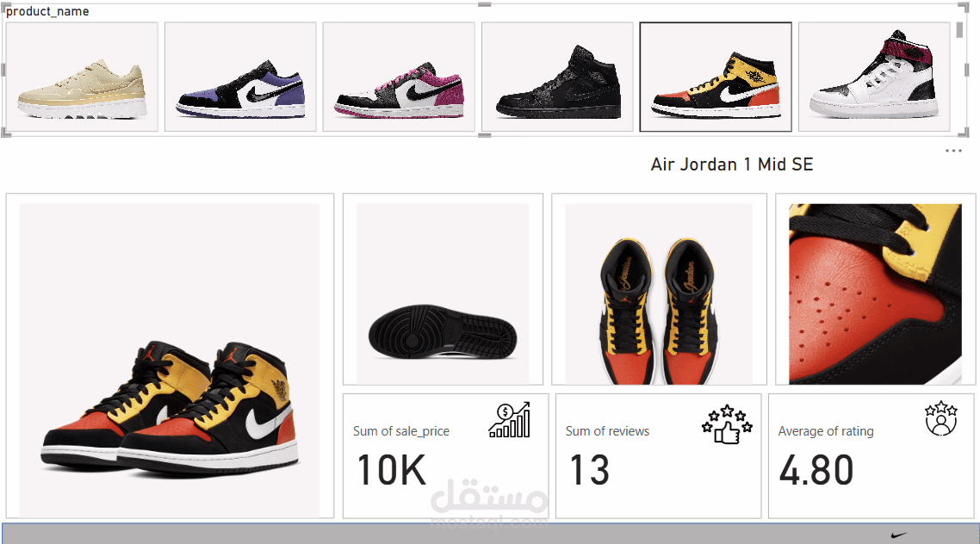Click the thumbs-up stars reviews icon
Screen dimensions: 980x544
[x=727, y=424]
